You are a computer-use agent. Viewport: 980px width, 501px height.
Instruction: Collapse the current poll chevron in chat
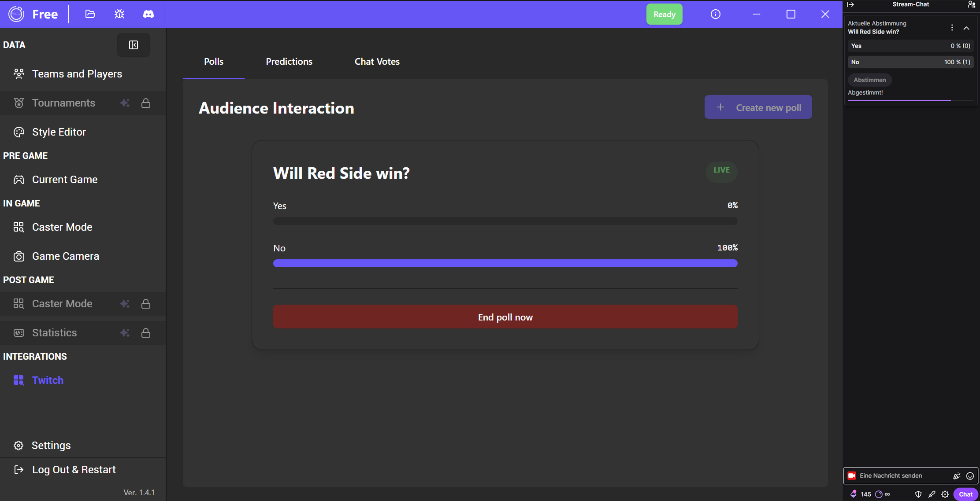coord(966,28)
